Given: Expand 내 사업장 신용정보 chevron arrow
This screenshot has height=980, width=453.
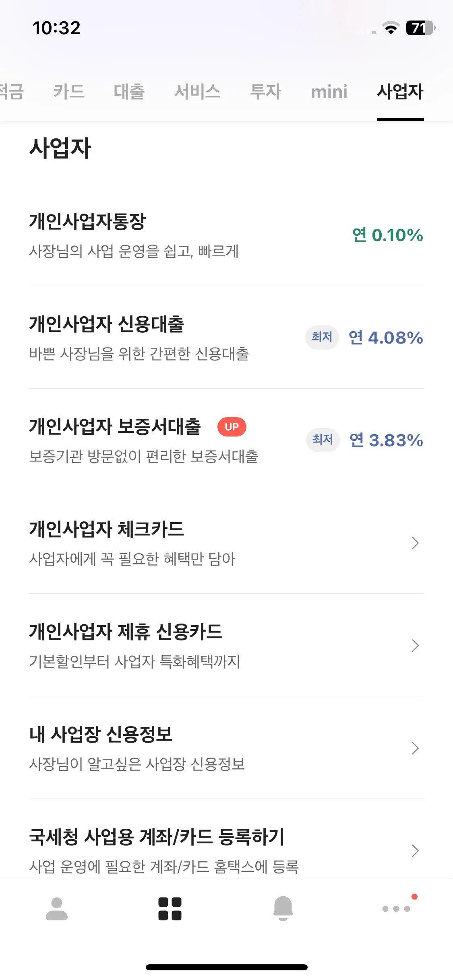Looking at the screenshot, I should (416, 748).
